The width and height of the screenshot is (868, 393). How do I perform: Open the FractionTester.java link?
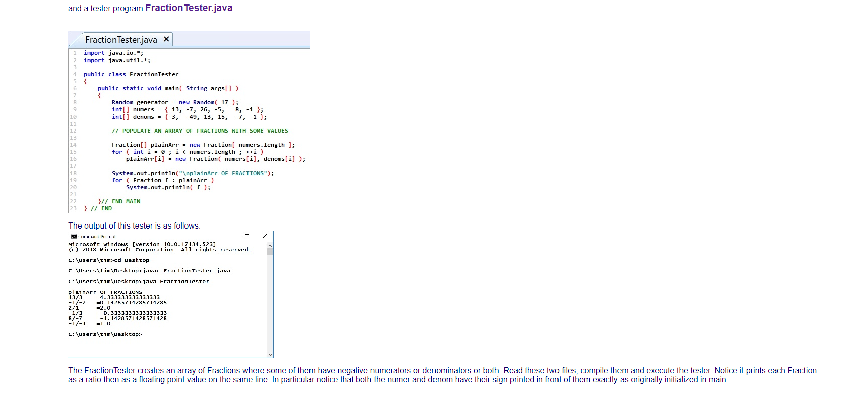(189, 8)
